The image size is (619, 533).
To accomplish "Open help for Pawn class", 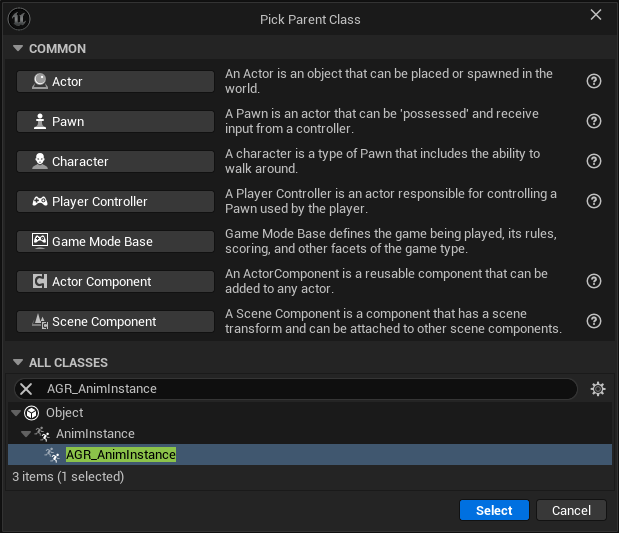I will pyautogui.click(x=594, y=121).
